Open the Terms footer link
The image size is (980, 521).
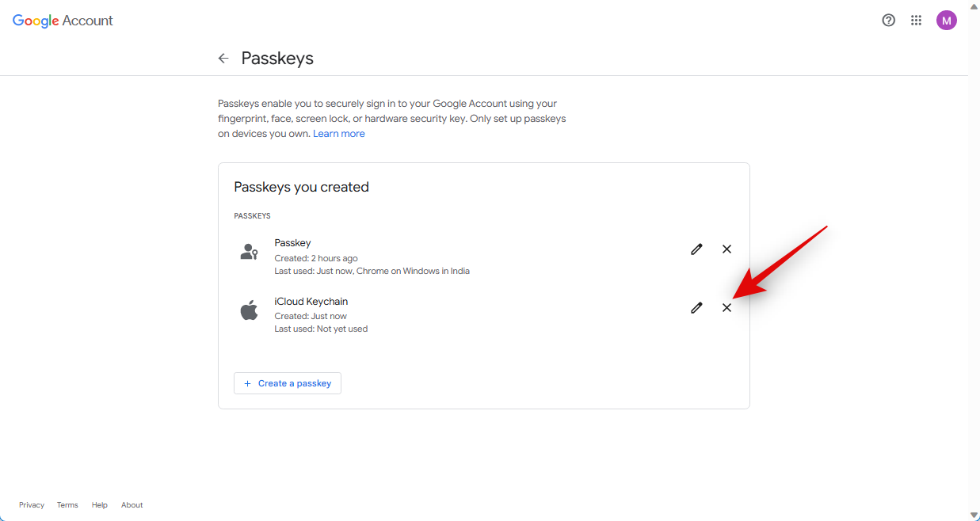(x=67, y=505)
